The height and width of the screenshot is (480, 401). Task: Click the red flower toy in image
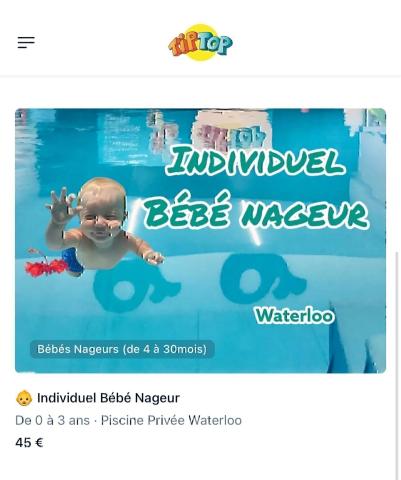[45, 265]
